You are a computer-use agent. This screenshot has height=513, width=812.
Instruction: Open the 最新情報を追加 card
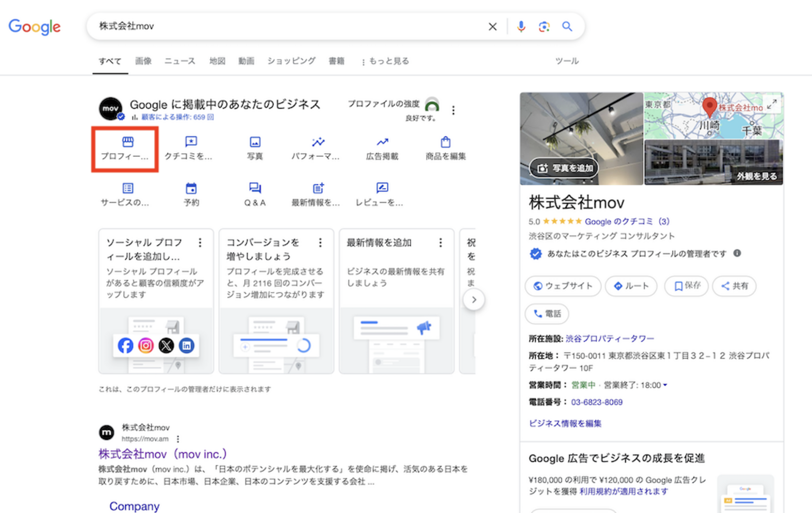[x=396, y=301]
